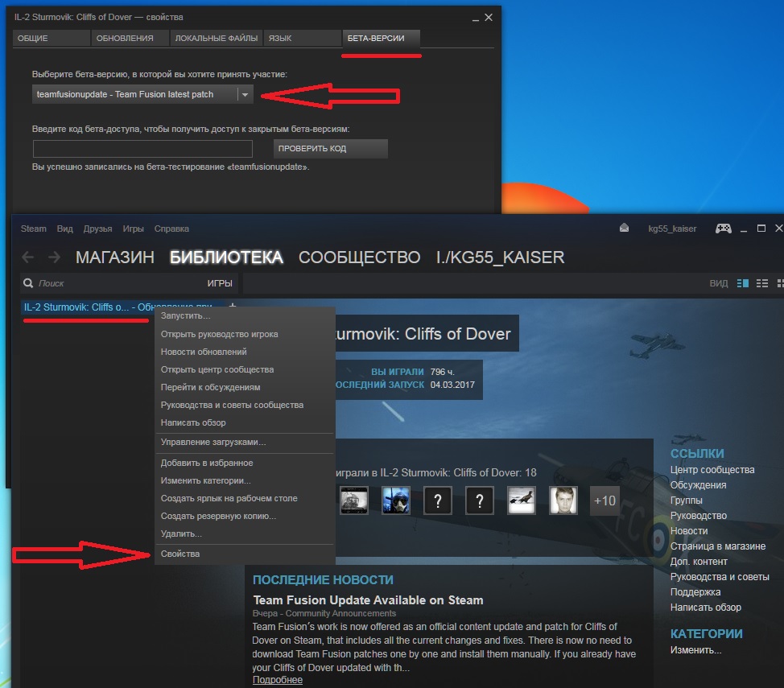The image size is (784, 688).
Task: Choose Добавить в избранное context entry
Action: (245, 463)
